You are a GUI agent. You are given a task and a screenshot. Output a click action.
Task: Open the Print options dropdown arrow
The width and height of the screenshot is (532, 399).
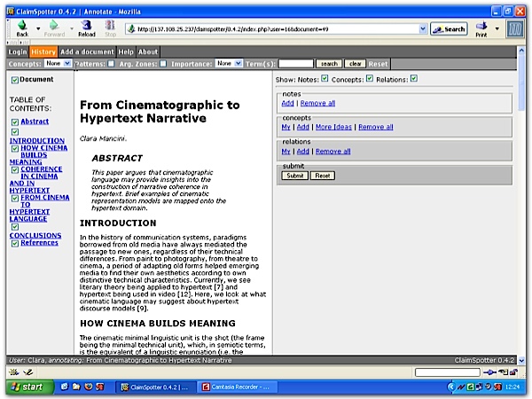[x=497, y=29]
